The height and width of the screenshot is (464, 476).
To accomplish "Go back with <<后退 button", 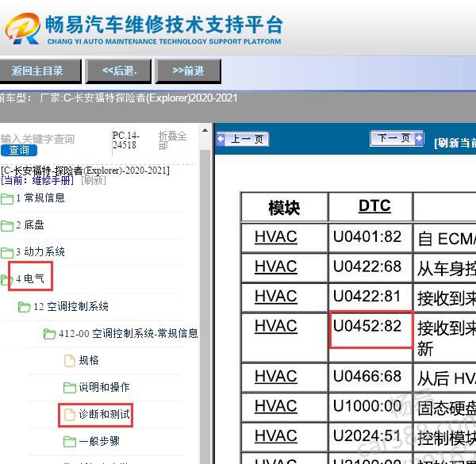I will [x=118, y=71].
